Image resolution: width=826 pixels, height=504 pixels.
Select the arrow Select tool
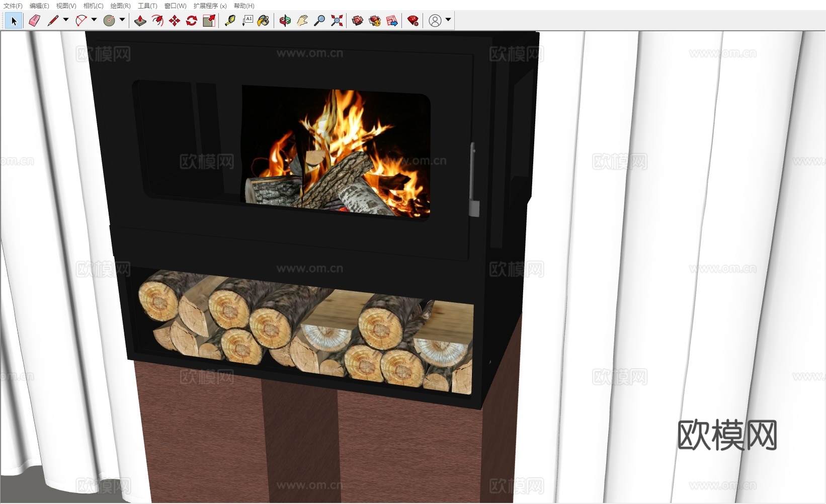[14, 21]
